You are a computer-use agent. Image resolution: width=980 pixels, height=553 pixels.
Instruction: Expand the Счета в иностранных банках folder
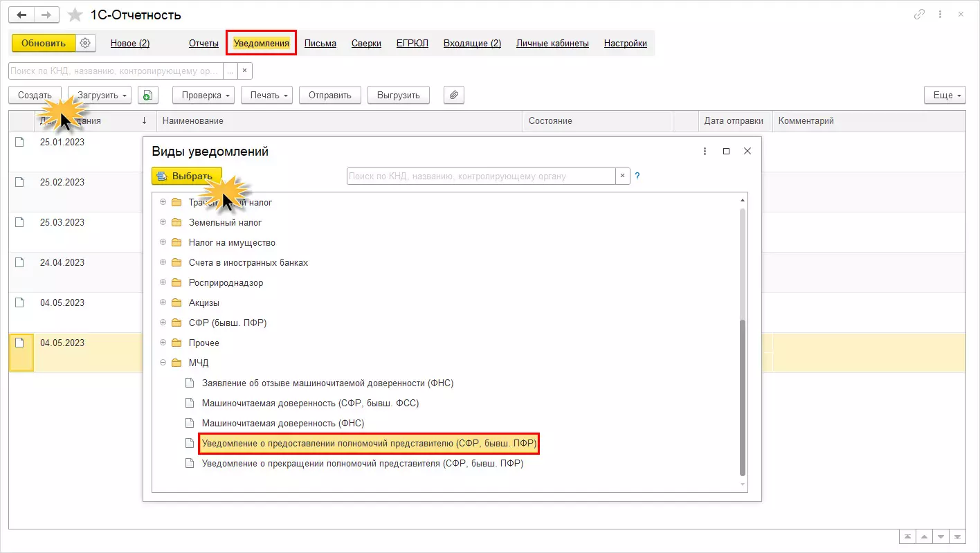coord(163,262)
